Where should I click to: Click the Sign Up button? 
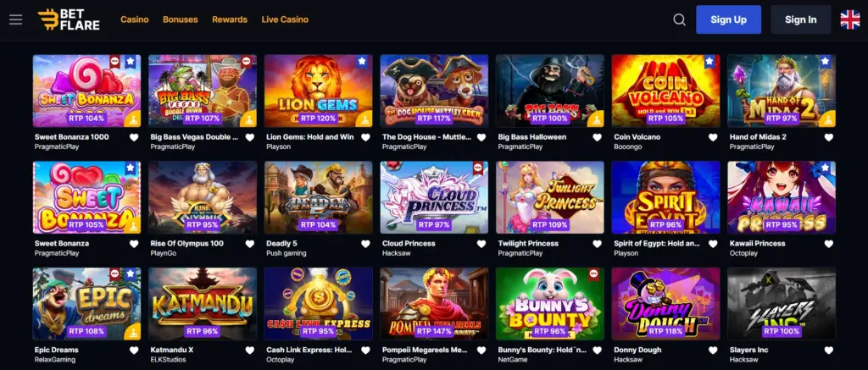[x=728, y=19]
